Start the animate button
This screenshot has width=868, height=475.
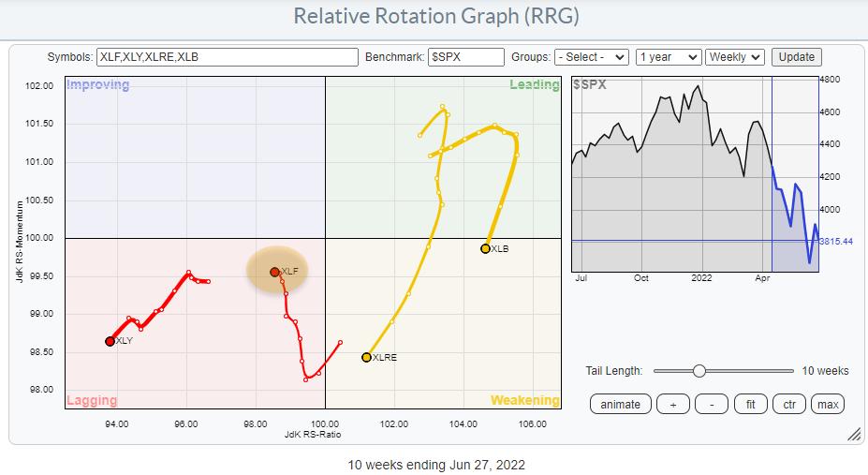tap(620, 404)
